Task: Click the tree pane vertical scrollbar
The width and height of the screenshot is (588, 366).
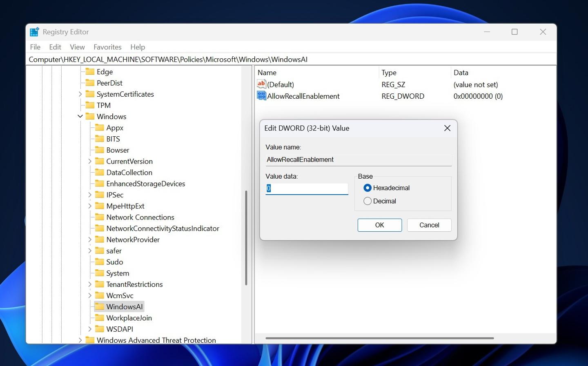Action: [246, 237]
